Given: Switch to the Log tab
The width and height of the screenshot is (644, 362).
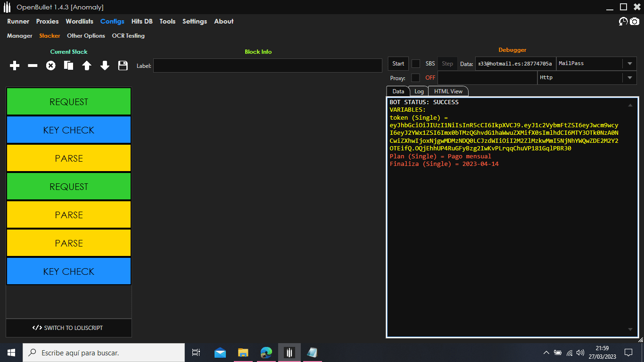Looking at the screenshot, I should tap(419, 91).
